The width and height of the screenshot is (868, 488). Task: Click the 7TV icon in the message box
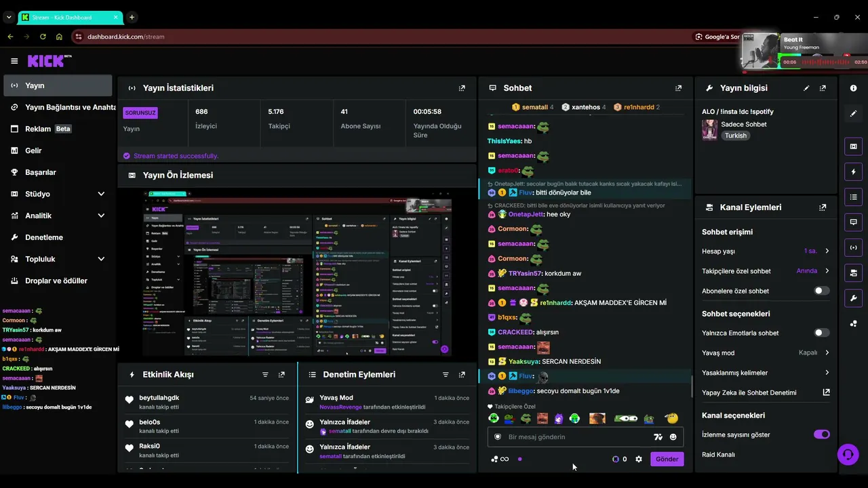pos(658,437)
